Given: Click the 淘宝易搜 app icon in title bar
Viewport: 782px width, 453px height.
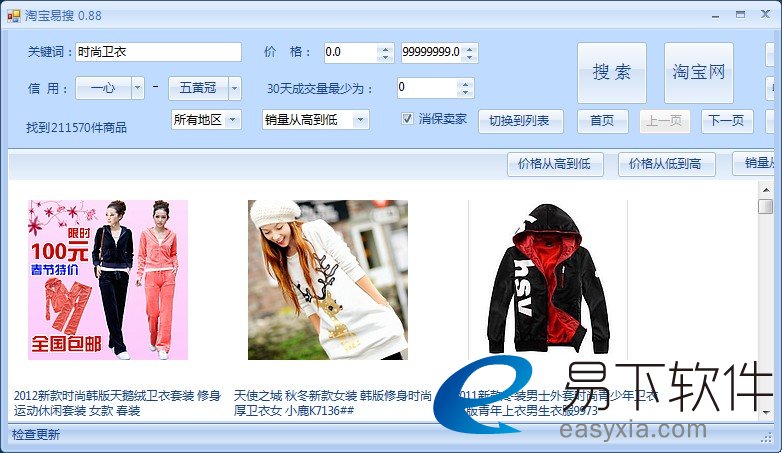Looking at the screenshot, I should click(13, 16).
